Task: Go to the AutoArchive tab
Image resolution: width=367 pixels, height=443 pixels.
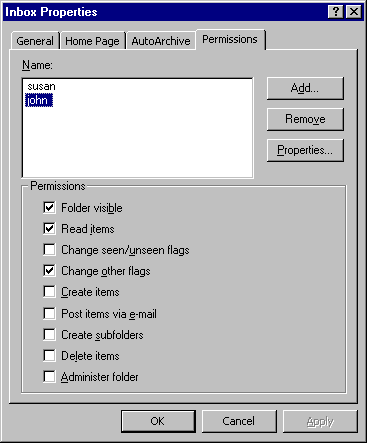Action: click(x=161, y=41)
